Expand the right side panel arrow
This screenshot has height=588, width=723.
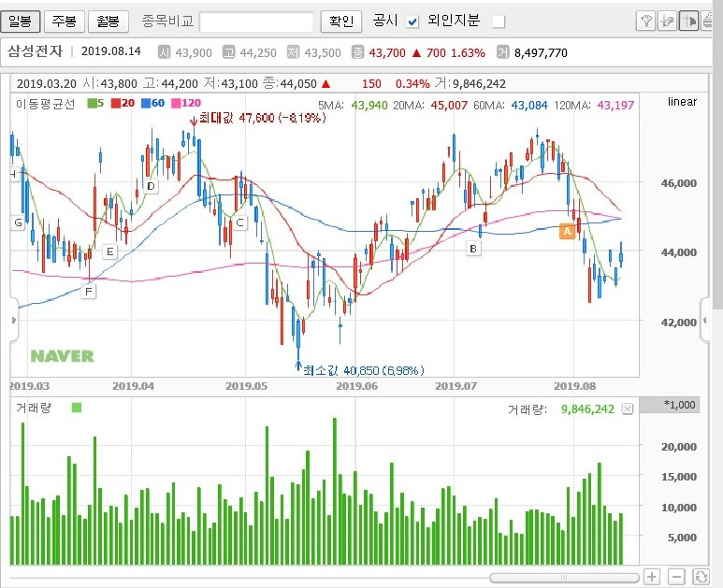click(x=704, y=320)
